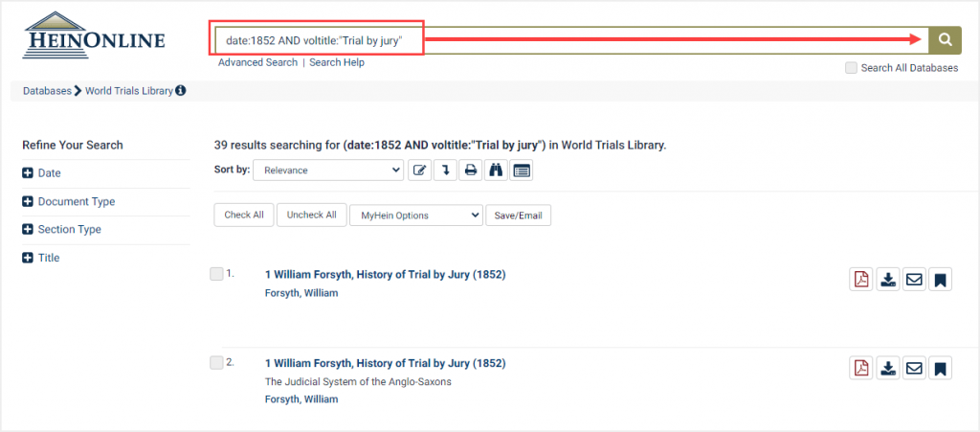Open the HeinOnline logo home link
The image size is (980, 432).
(94, 35)
